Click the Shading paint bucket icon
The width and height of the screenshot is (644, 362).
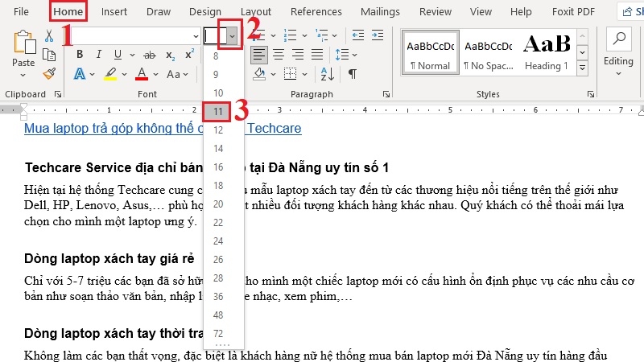point(259,74)
